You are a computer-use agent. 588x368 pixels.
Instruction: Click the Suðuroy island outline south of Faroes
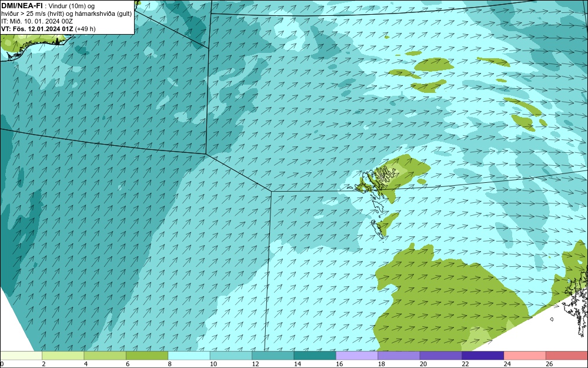pyautogui.click(x=377, y=228)
